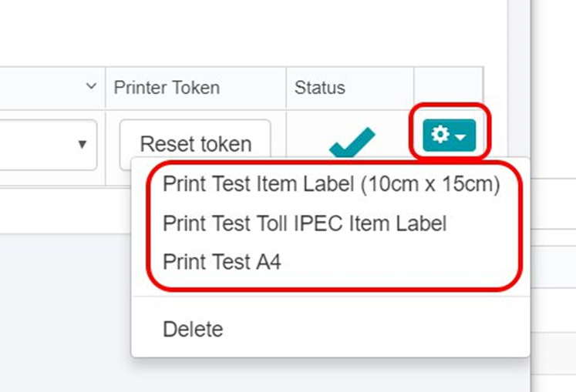Click the chevron left of Printer Token header

point(92,86)
